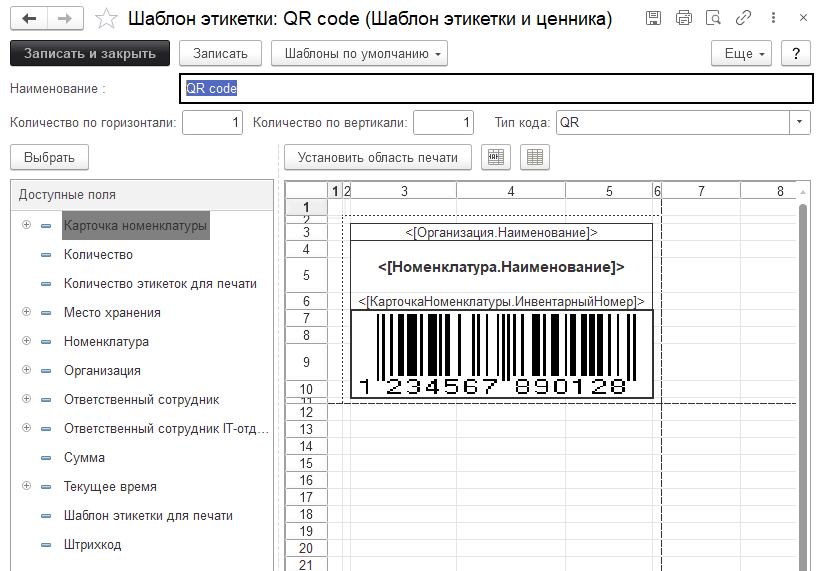Click the plain table grid toolbar icon
This screenshot has width=828, height=571.
[x=535, y=157]
